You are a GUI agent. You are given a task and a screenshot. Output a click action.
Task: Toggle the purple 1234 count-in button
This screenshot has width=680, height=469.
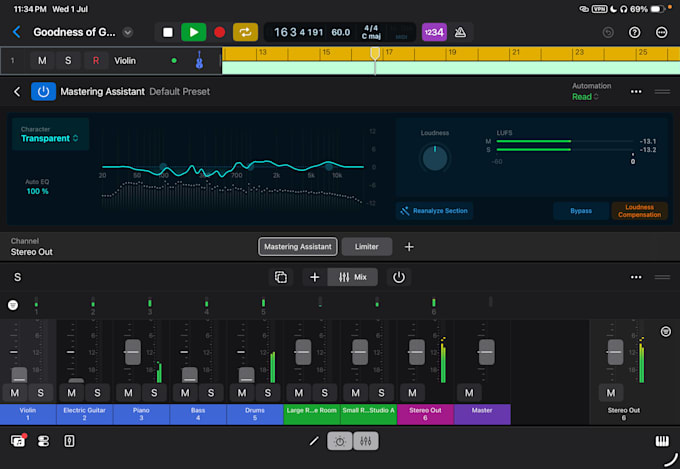[x=434, y=32]
